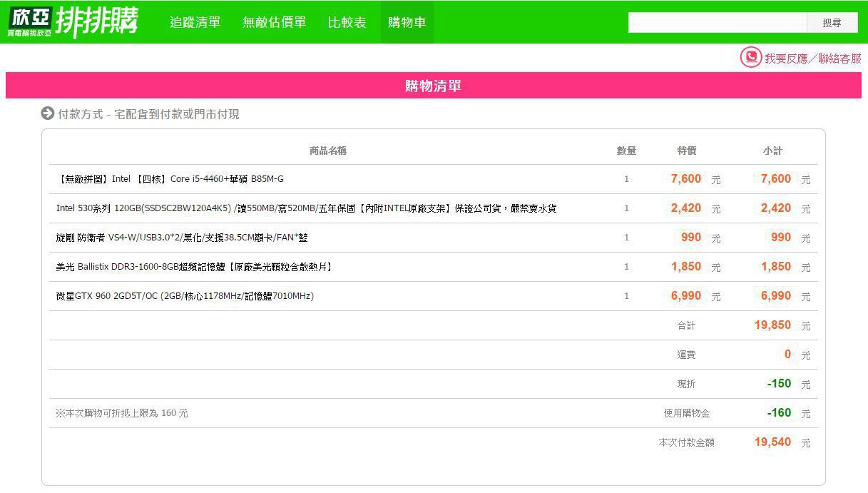Click the 990 special price of the 旋剛 case

point(691,238)
